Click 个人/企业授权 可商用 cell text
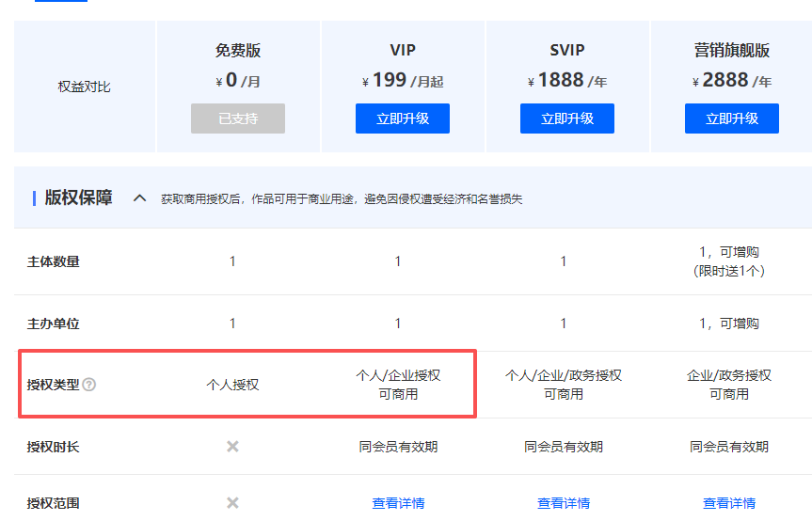Viewport: 812px width, 521px height. click(398, 385)
